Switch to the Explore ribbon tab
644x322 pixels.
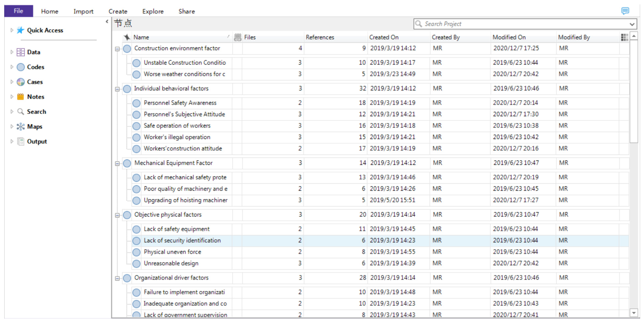coord(153,12)
